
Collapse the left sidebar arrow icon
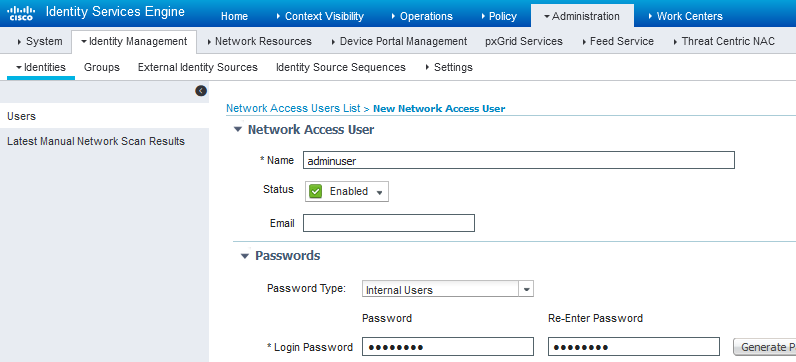[x=201, y=91]
